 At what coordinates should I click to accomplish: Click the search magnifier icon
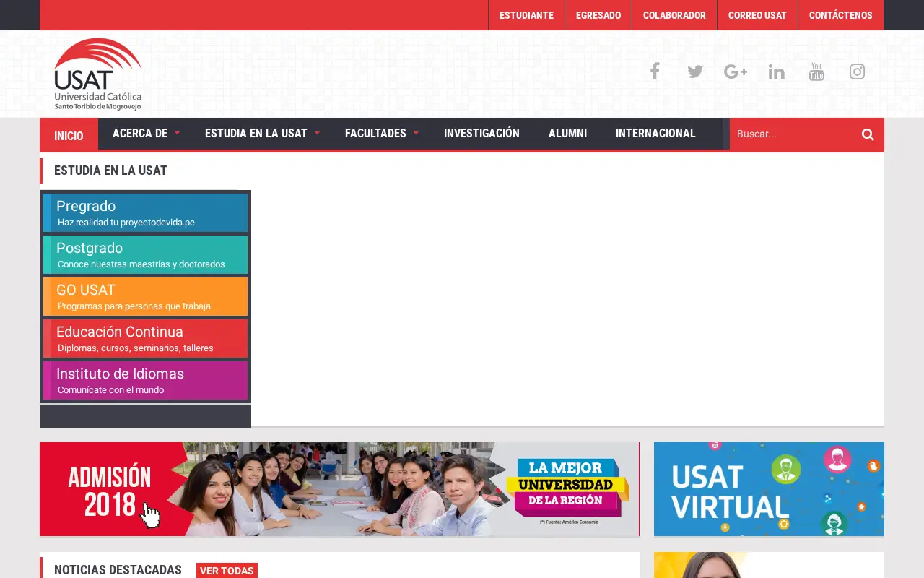pos(868,134)
